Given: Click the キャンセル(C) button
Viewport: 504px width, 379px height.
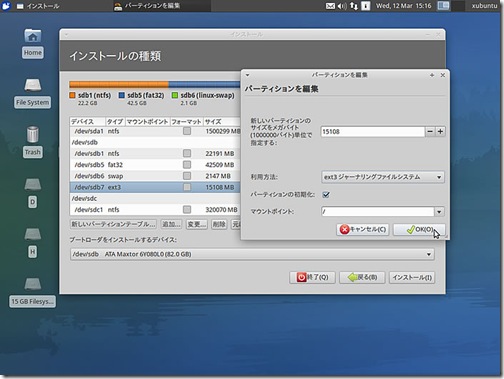Looking at the screenshot, I should [363, 229].
